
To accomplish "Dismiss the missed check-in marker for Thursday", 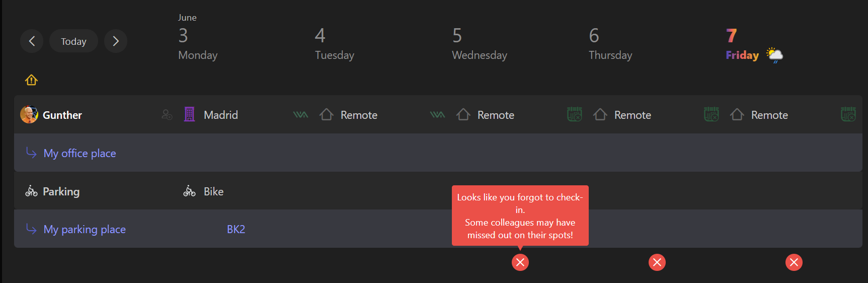I will (x=657, y=262).
